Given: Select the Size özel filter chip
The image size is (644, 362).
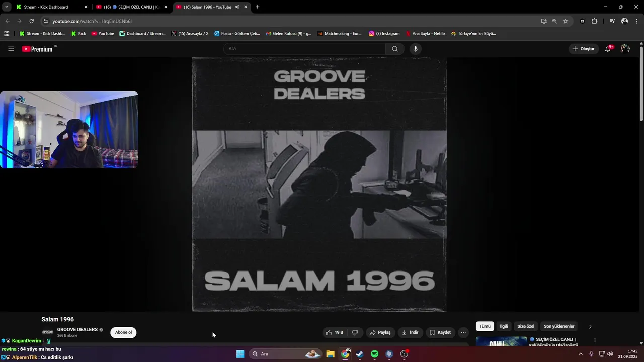Looking at the screenshot, I should pos(526,326).
